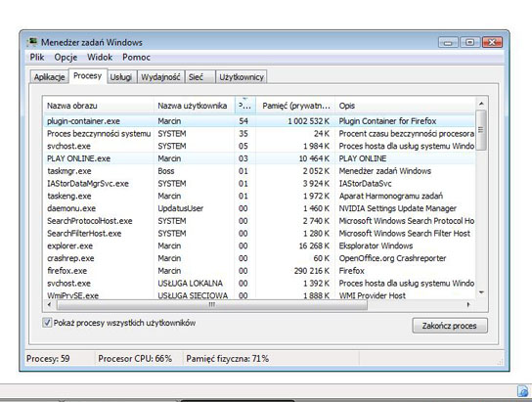
Task: Click 'Procesor CPU: 66%' in status bar
Action: [x=135, y=359]
